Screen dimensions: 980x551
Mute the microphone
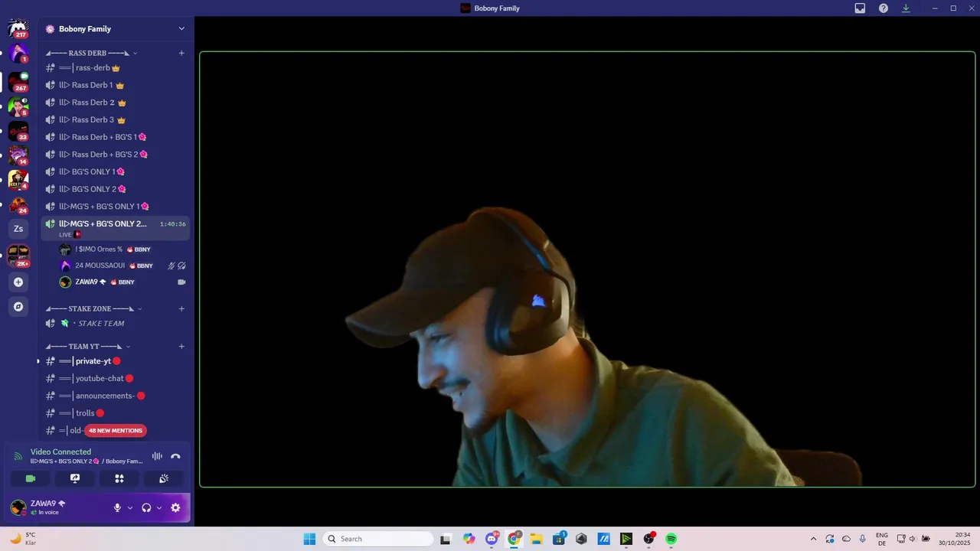117,507
